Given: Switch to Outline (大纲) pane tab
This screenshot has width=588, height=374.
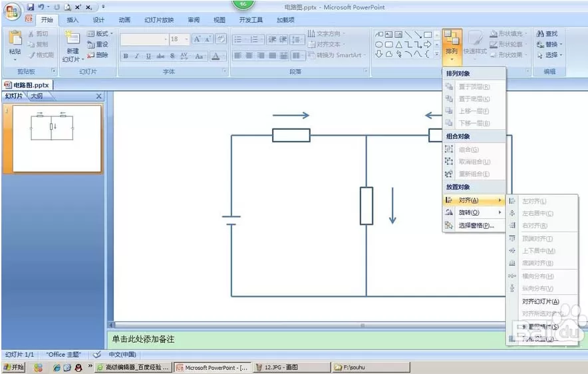Looking at the screenshot, I should tap(37, 96).
